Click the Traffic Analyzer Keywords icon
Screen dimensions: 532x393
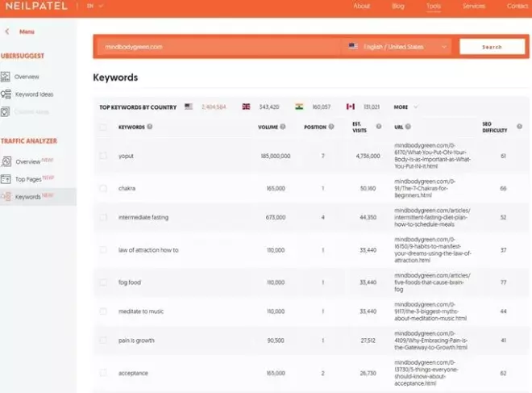pos(6,196)
